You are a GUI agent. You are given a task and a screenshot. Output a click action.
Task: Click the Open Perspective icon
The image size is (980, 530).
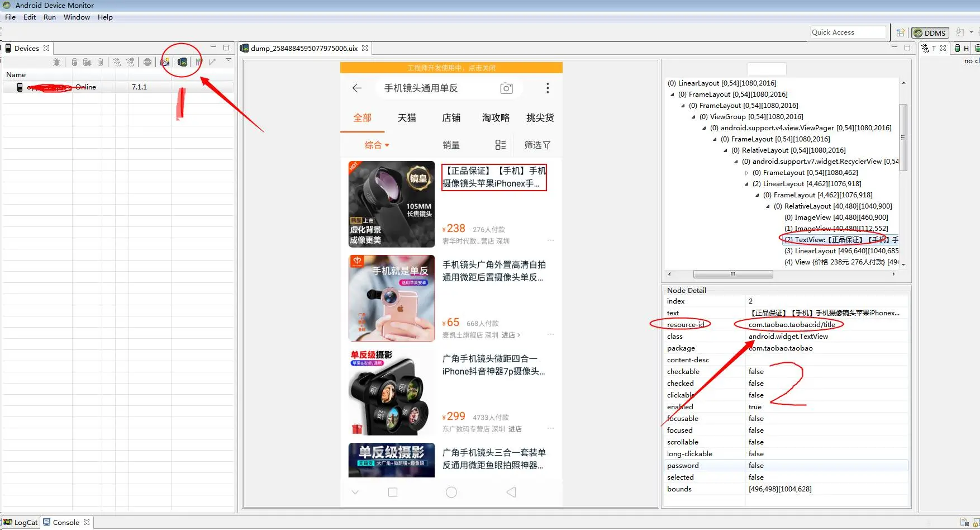coord(900,33)
